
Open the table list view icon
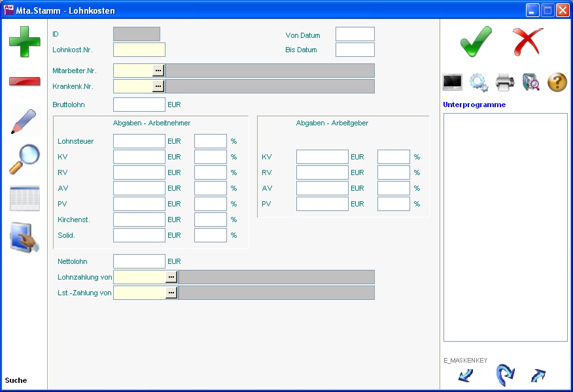pyautogui.click(x=24, y=199)
